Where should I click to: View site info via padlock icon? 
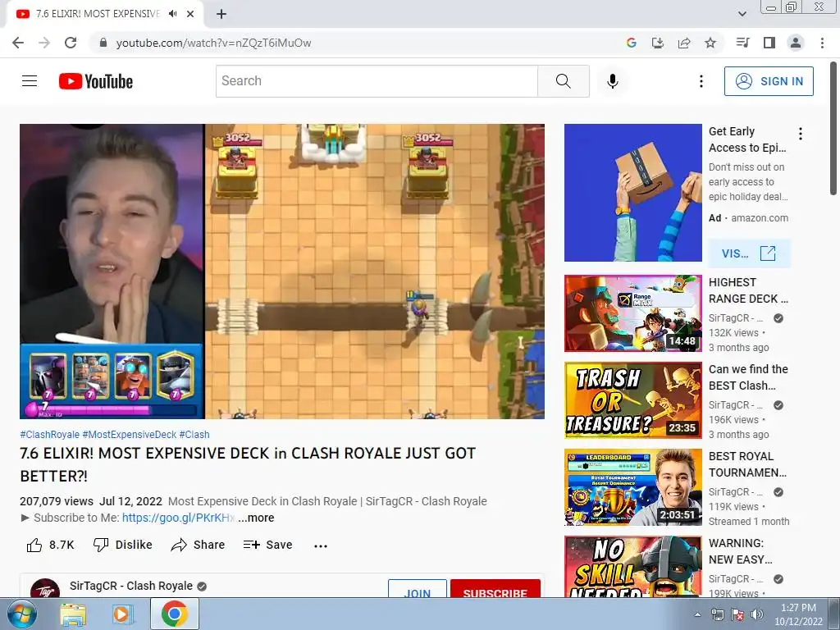(x=104, y=43)
